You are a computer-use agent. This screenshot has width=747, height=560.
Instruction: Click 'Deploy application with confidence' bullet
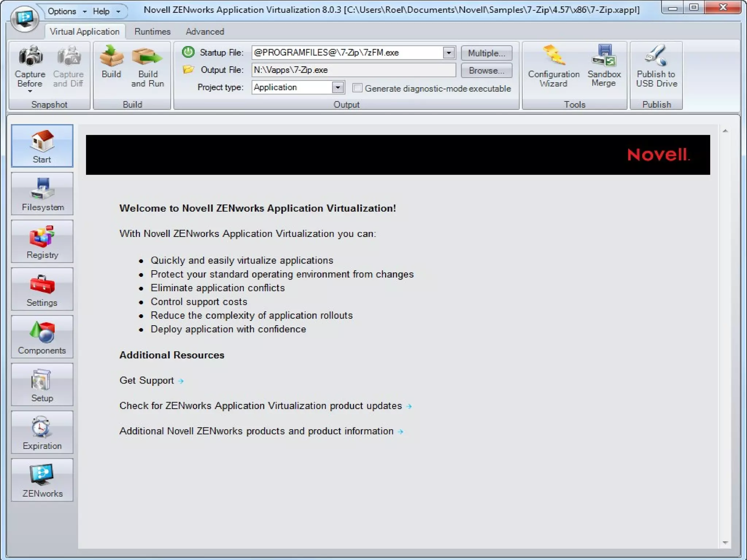[x=228, y=329]
